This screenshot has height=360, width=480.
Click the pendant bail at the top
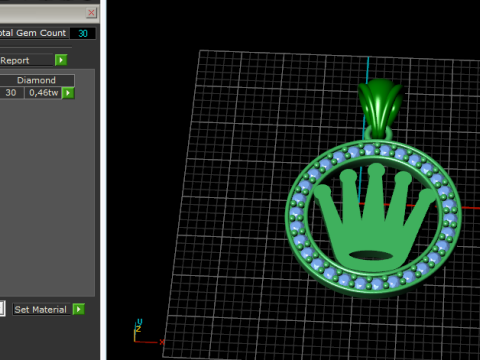(380, 108)
